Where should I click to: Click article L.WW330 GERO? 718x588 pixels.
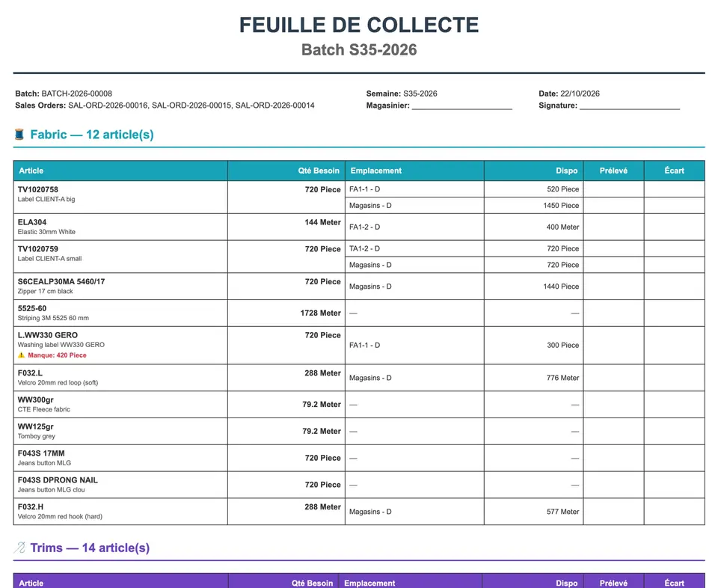[48, 335]
